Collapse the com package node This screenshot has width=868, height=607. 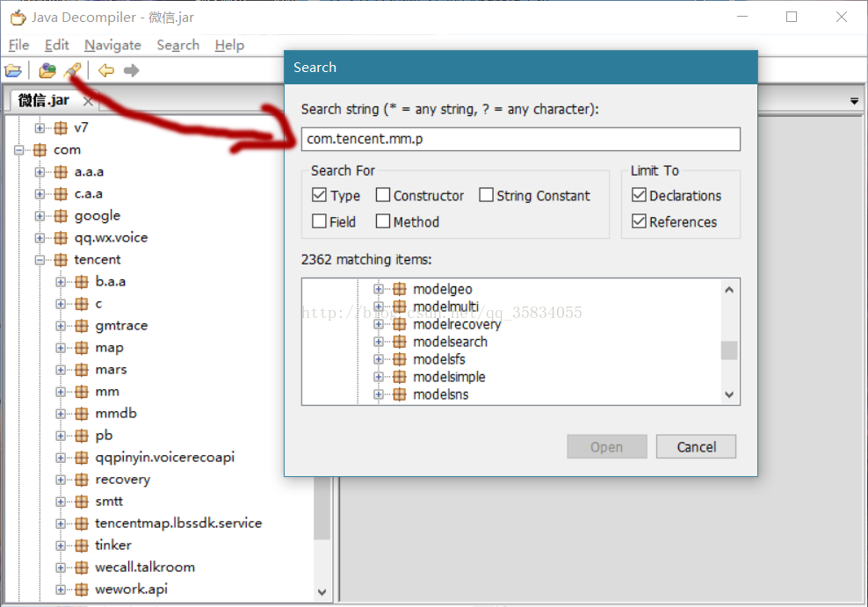pyautogui.click(x=19, y=150)
